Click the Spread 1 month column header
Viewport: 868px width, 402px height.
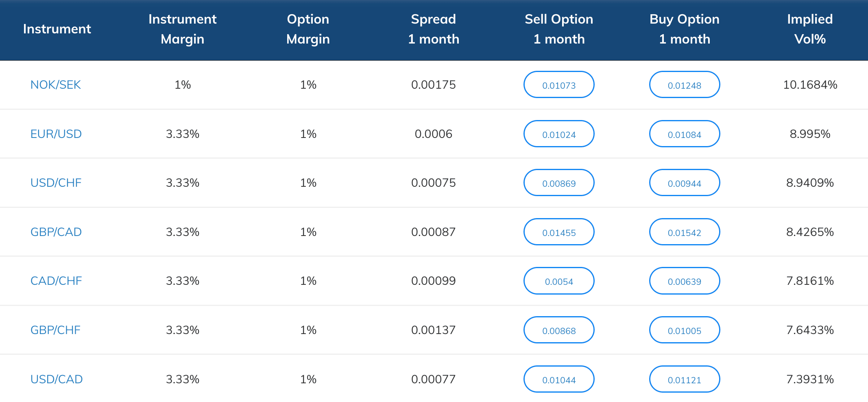(x=434, y=29)
